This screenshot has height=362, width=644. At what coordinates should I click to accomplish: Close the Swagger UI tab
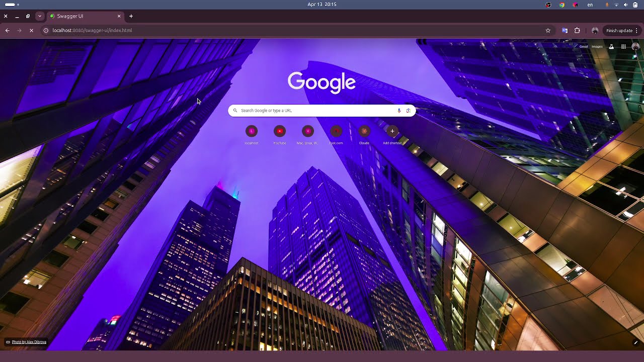119,16
